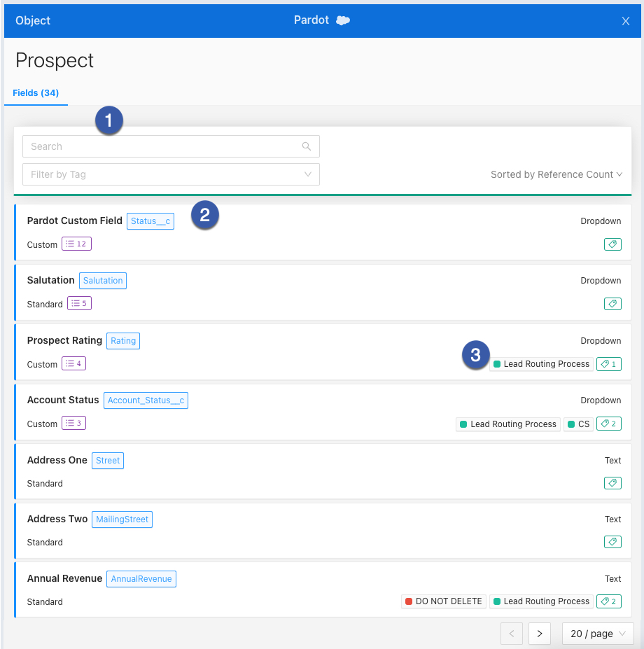
Task: Click into the Search input field
Action: tap(171, 146)
